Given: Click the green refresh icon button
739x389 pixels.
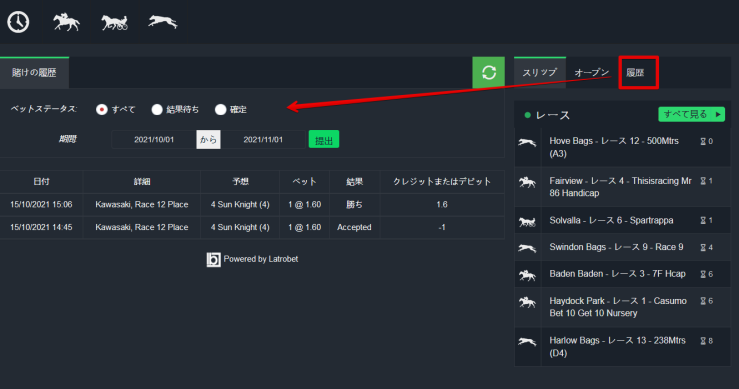Looking at the screenshot, I should (x=488, y=72).
